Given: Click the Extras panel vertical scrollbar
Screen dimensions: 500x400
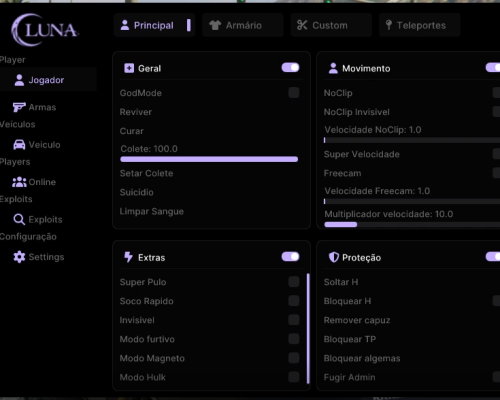Looking at the screenshot, I should point(308,328).
